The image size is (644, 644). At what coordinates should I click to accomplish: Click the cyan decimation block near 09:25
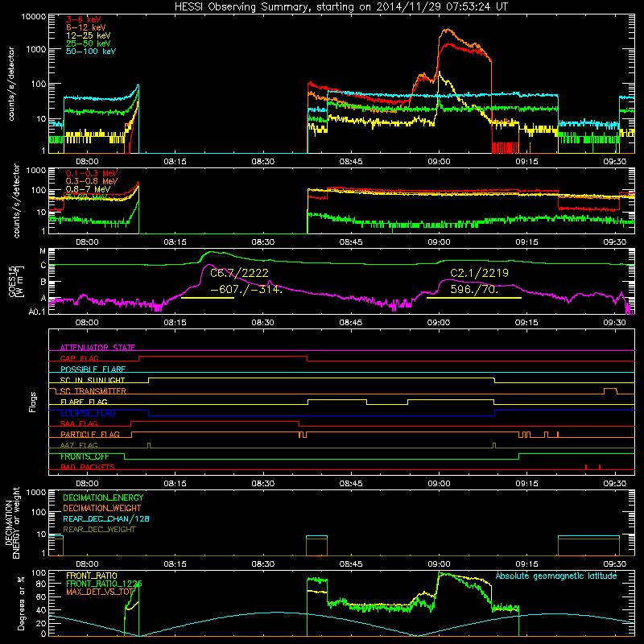[x=588, y=537]
